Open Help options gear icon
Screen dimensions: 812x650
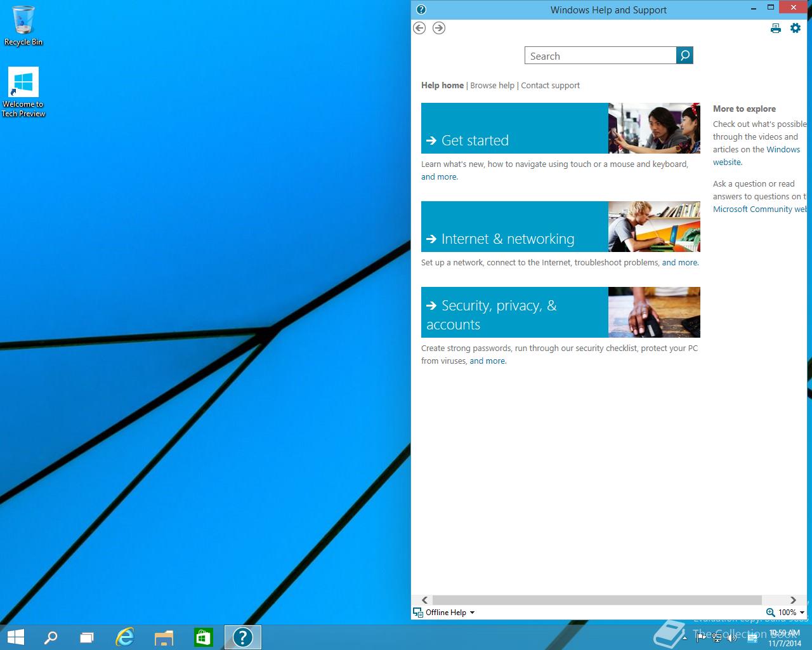tap(796, 28)
